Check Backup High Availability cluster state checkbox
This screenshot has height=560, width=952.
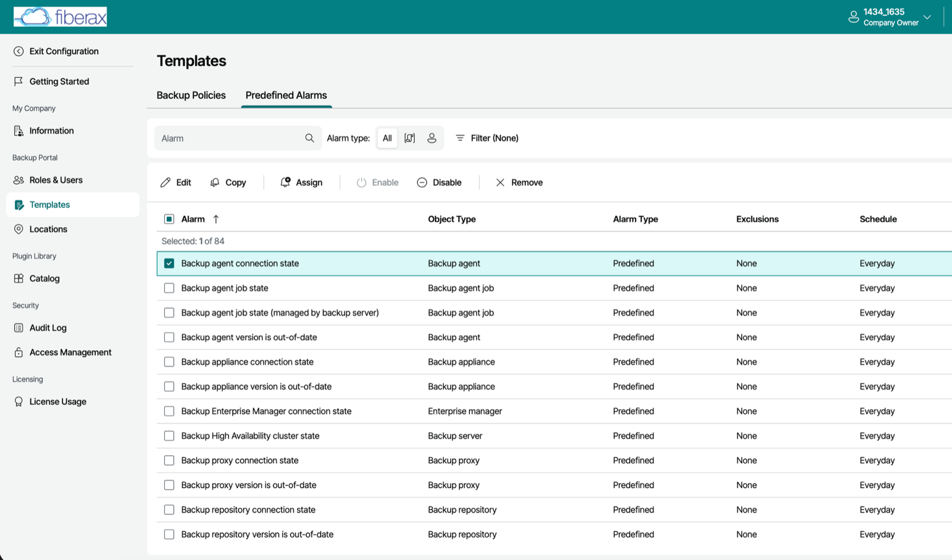click(169, 436)
